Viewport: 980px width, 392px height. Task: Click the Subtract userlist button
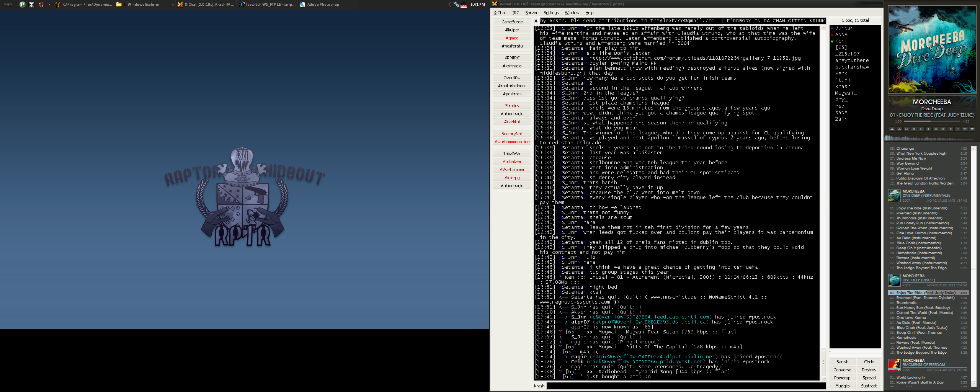pyautogui.click(x=869, y=386)
